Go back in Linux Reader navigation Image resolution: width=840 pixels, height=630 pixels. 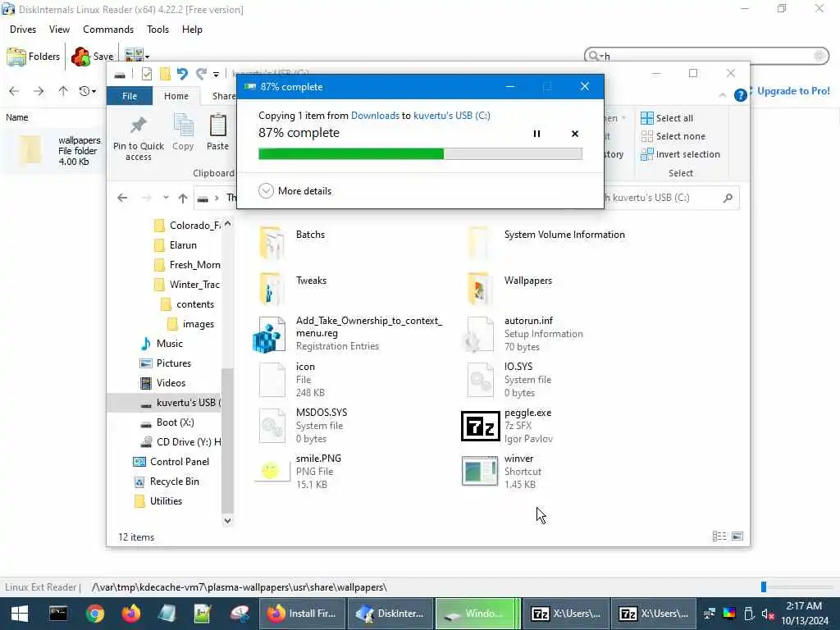tap(15, 91)
